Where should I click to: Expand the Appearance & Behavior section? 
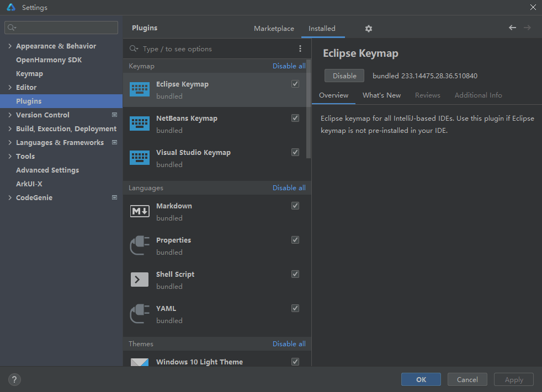[10, 46]
